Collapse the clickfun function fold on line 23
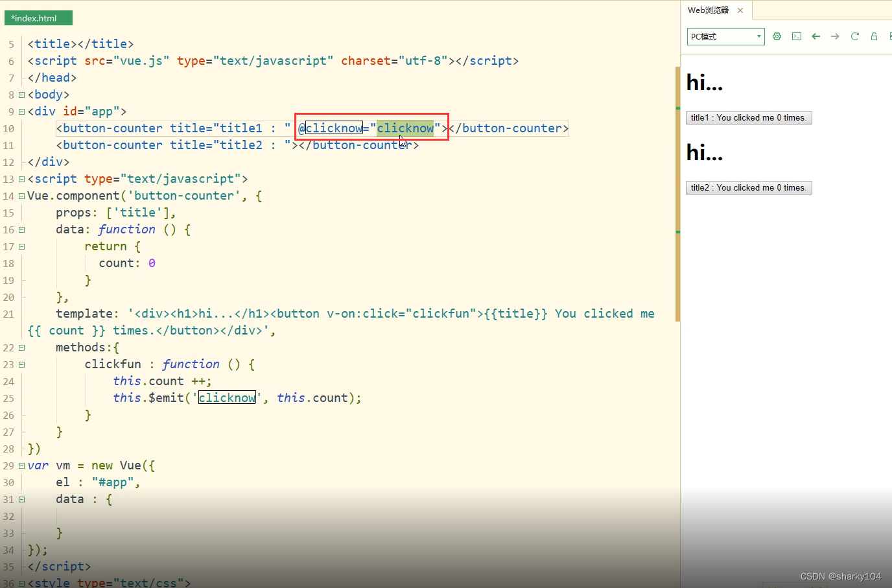The image size is (892, 588). (21, 364)
